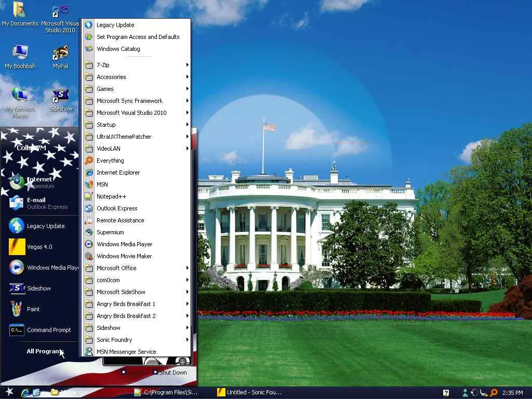Open Outlook Express in programs list
532x399 pixels.
click(x=136, y=208)
